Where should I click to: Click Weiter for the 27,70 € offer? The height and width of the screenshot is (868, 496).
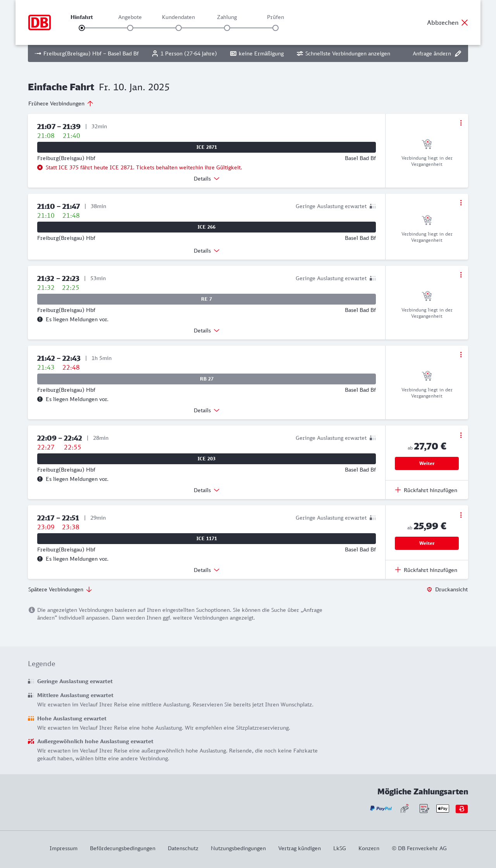pyautogui.click(x=427, y=463)
